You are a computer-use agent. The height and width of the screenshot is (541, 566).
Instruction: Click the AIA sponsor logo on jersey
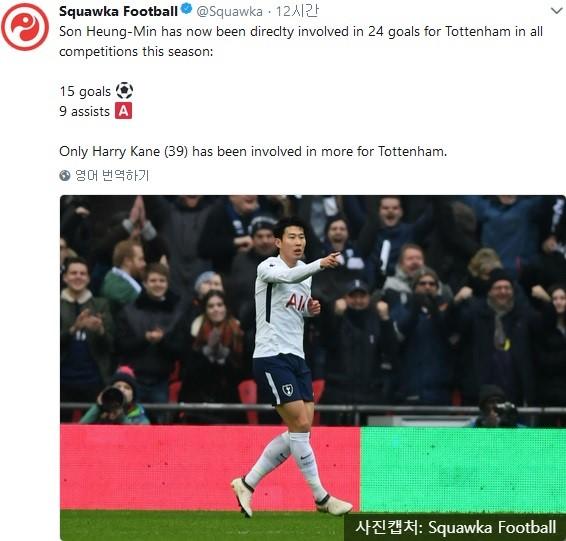coord(298,301)
